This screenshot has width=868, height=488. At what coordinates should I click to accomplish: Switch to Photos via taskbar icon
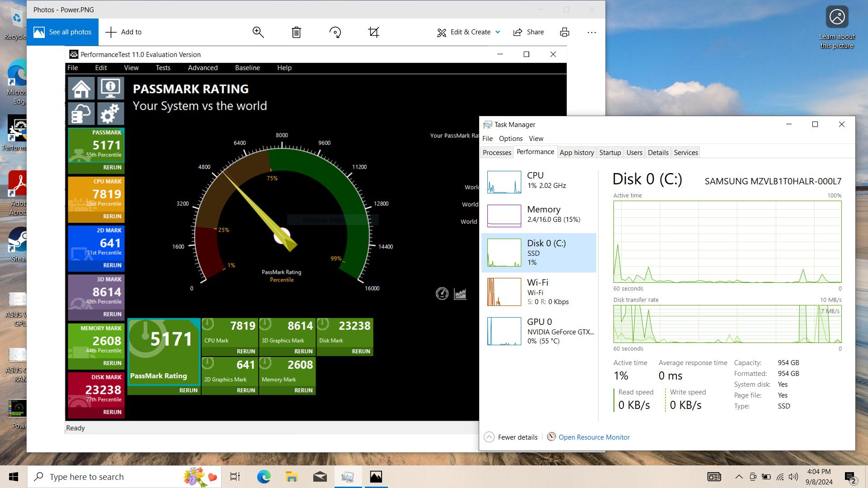coord(376,477)
